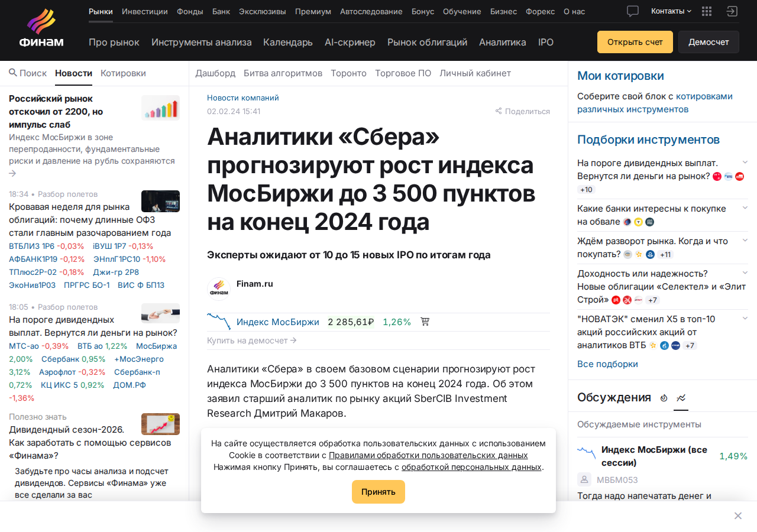Open the Кровавая неделя news thumbnail
This screenshot has width=757, height=532.
point(160,201)
